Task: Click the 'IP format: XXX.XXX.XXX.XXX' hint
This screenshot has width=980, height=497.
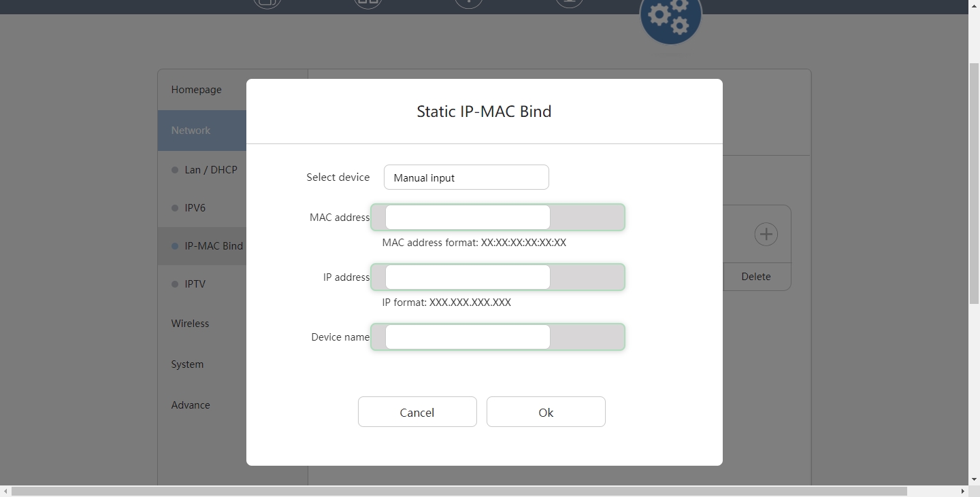Action: coord(446,303)
